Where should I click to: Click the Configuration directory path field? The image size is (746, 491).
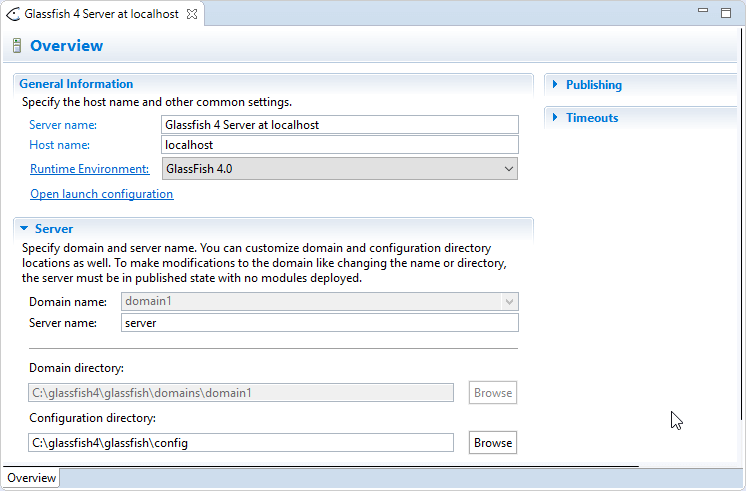tap(241, 443)
